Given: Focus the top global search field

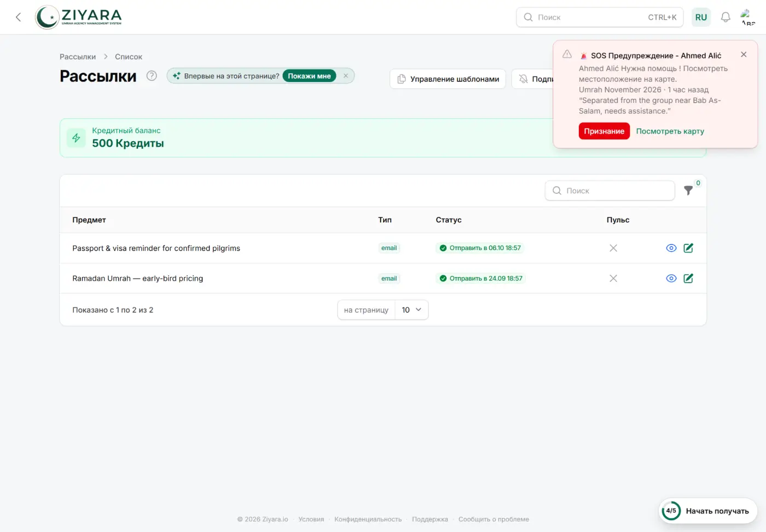Looking at the screenshot, I should (x=600, y=17).
